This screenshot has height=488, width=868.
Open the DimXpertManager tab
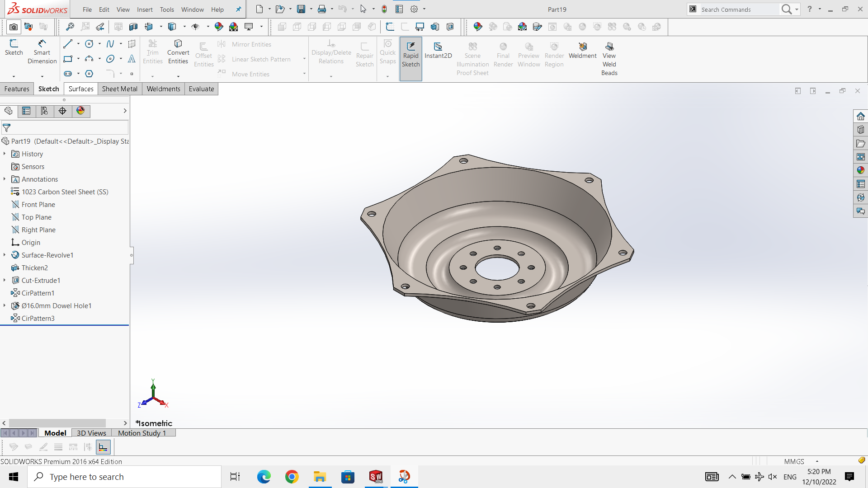(62, 111)
